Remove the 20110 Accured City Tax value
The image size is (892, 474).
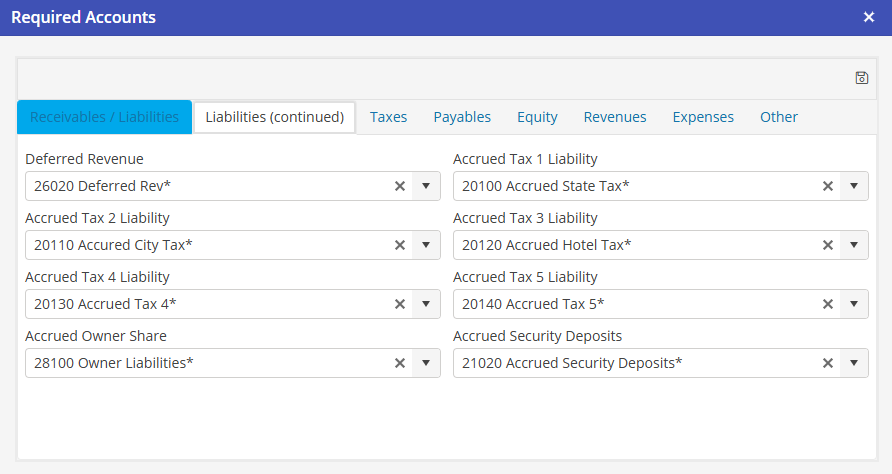(x=400, y=245)
